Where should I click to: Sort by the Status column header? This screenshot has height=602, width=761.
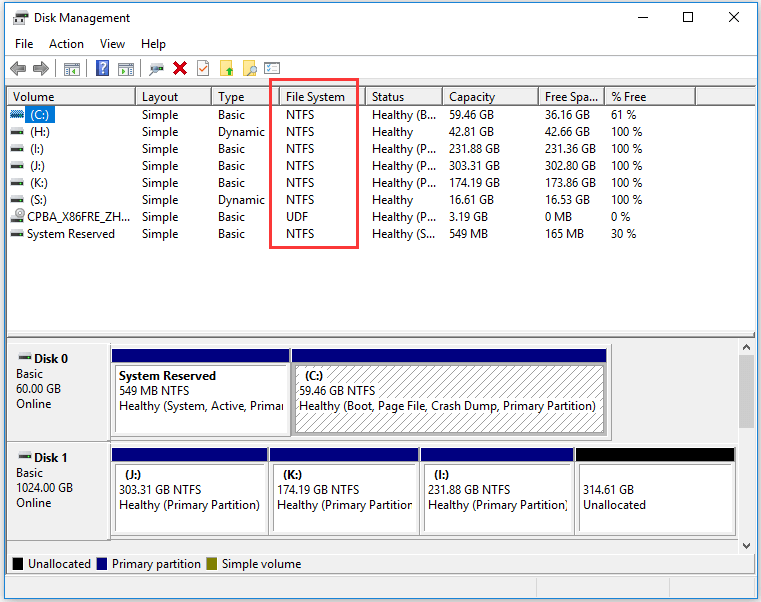click(404, 97)
